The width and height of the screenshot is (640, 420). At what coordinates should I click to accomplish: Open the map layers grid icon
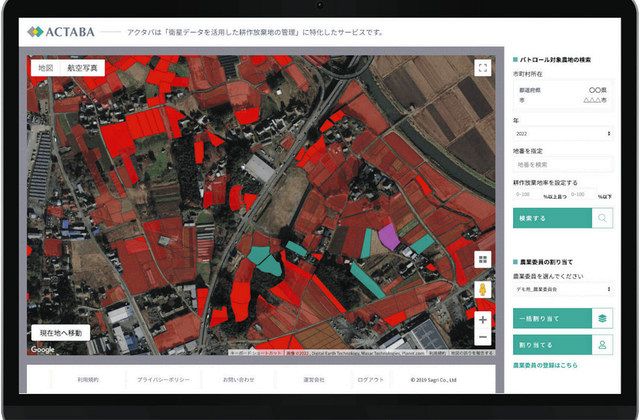click(483, 259)
